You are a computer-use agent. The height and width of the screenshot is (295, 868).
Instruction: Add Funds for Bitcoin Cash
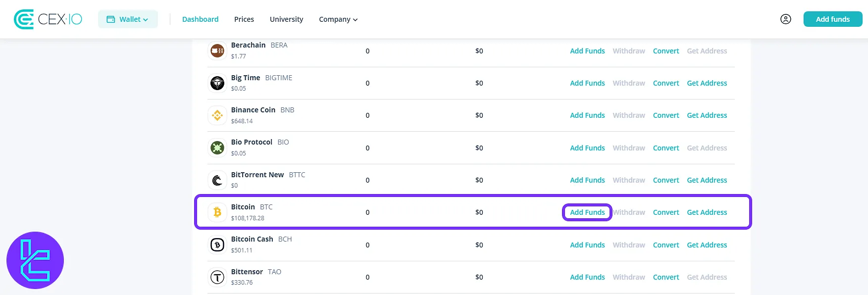click(x=587, y=245)
